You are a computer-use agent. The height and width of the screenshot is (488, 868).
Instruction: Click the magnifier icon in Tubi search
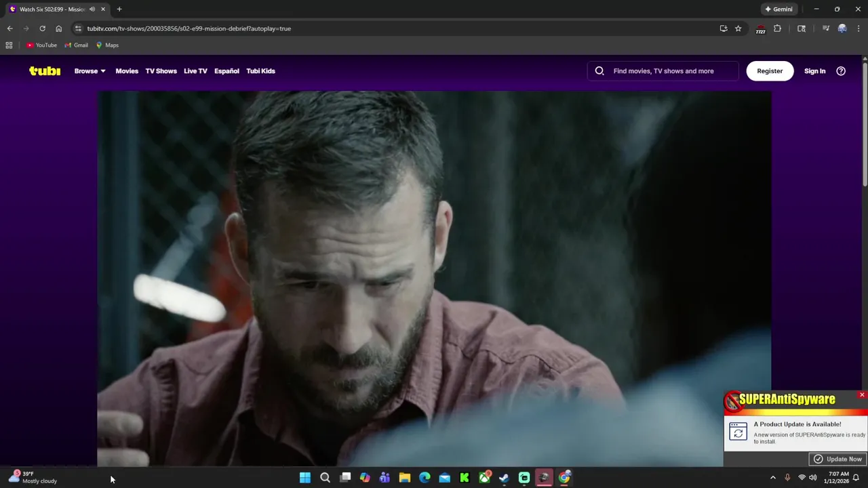(x=599, y=70)
